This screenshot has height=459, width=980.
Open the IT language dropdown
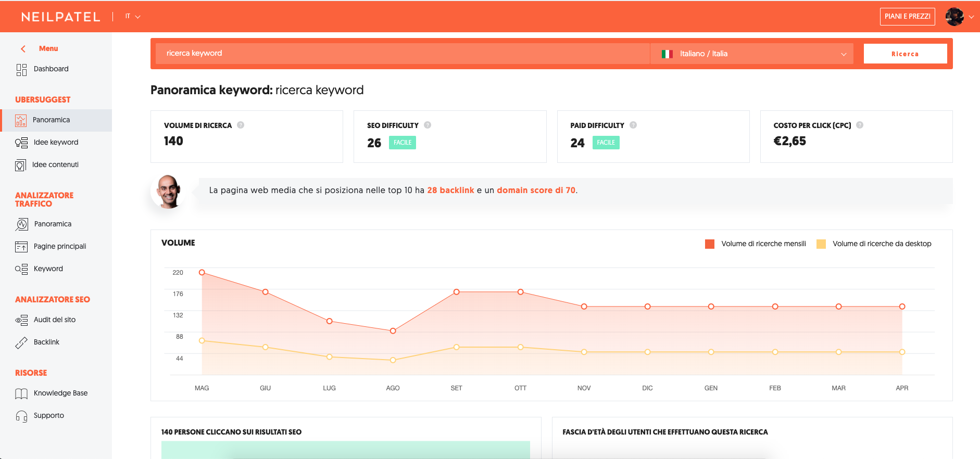[x=133, y=17]
